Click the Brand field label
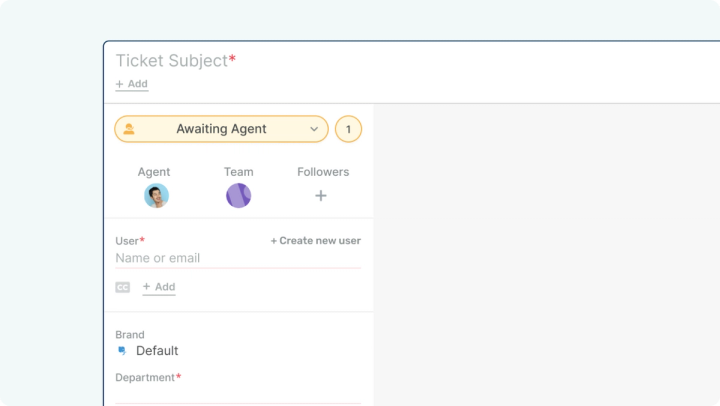The width and height of the screenshot is (720, 406). [130, 335]
